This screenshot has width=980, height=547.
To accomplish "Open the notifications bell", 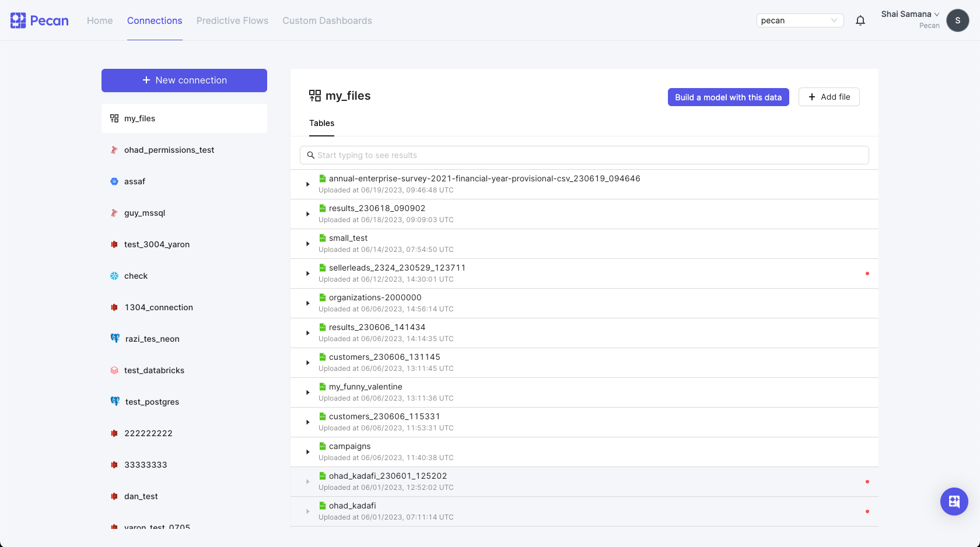I will pyautogui.click(x=860, y=20).
